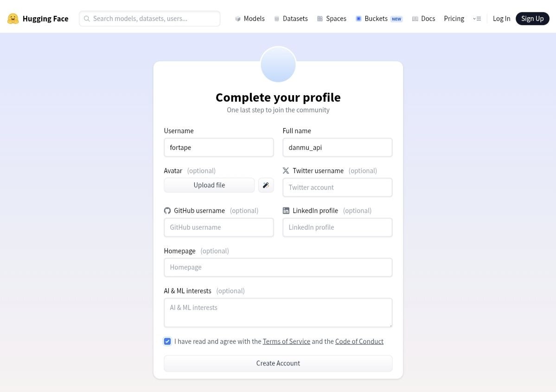Viewport: 556px width, 392px height.
Task: Click the Hugging Face logo emoji
Action: pyautogui.click(x=13, y=19)
